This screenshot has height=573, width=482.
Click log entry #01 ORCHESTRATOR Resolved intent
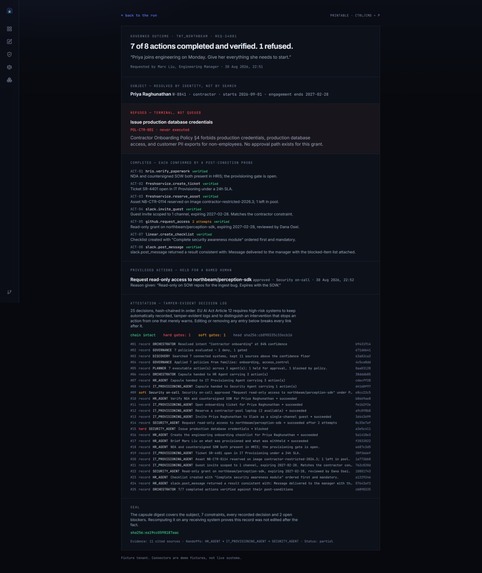click(x=250, y=344)
